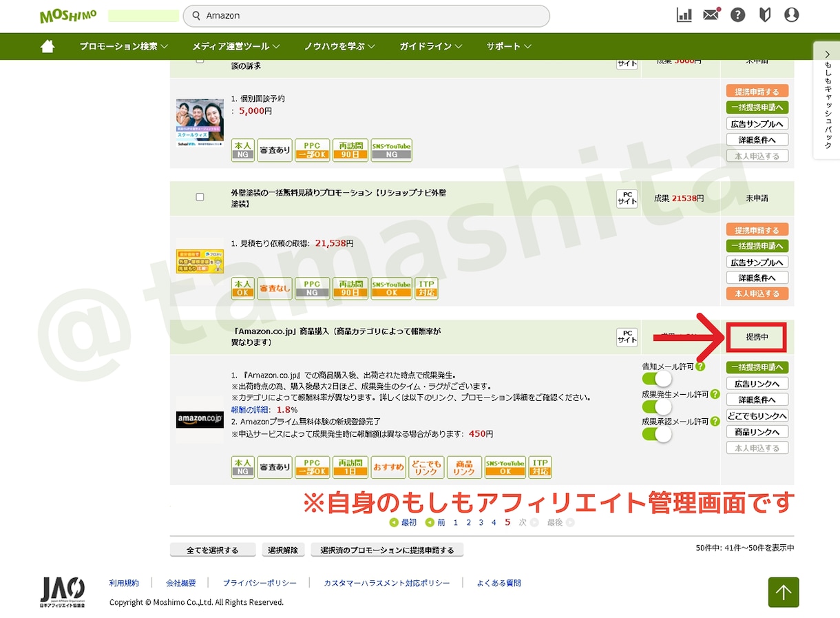
Task: Go to 前 pagination link
Action: point(436,523)
